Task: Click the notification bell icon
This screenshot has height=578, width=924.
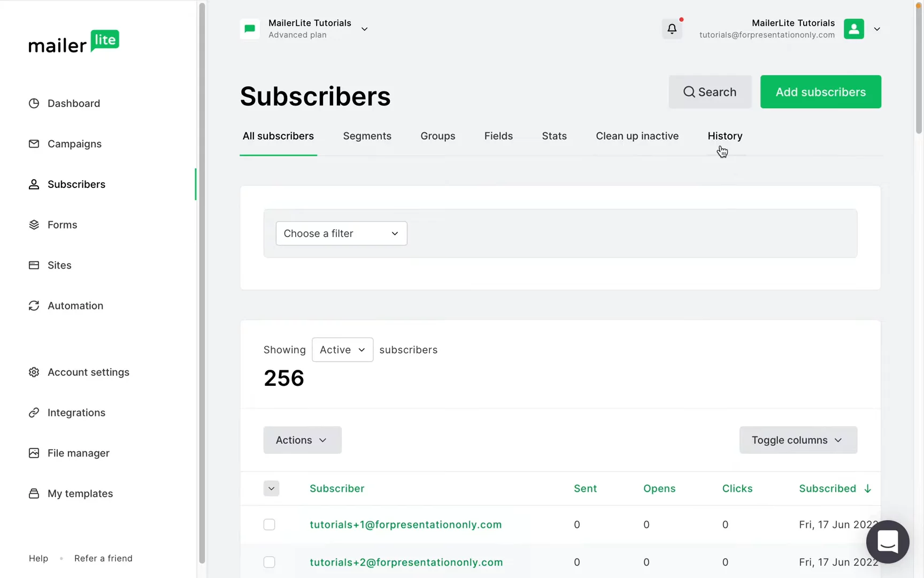Action: 672,29
